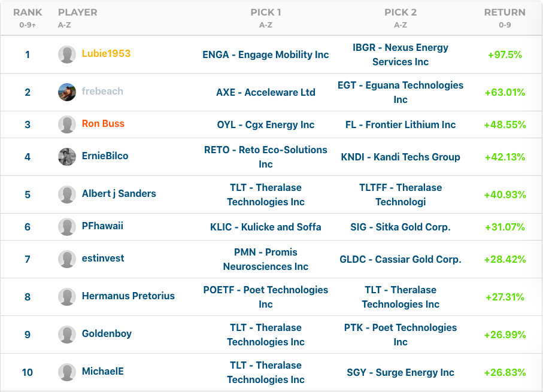Open ENGA - Engage Mobility Inc link
The image size is (543, 392).
point(266,54)
